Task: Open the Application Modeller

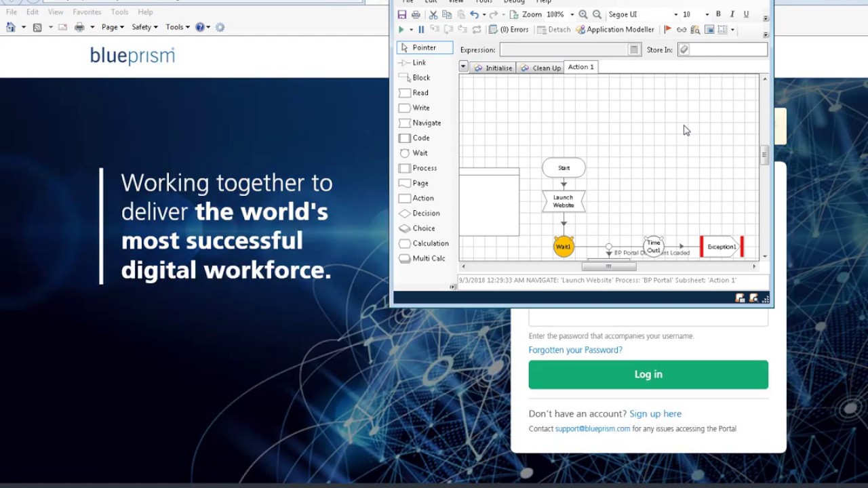Action: 615,30
